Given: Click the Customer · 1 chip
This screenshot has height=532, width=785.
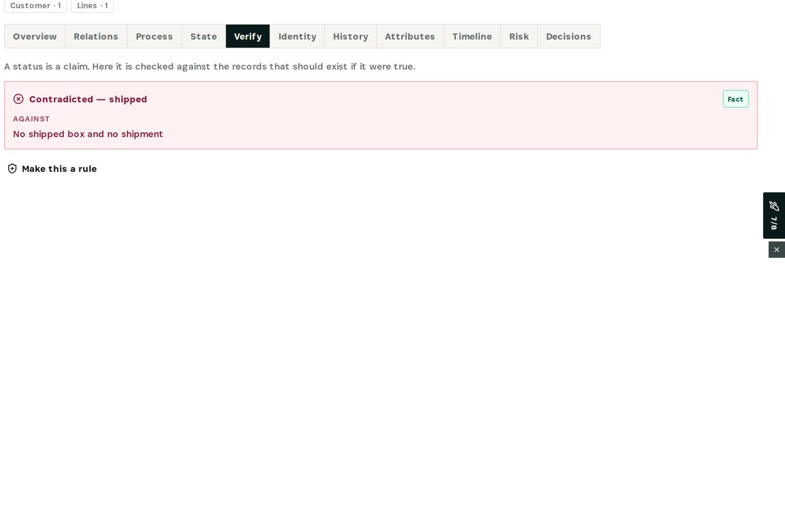Looking at the screenshot, I should [35, 6].
